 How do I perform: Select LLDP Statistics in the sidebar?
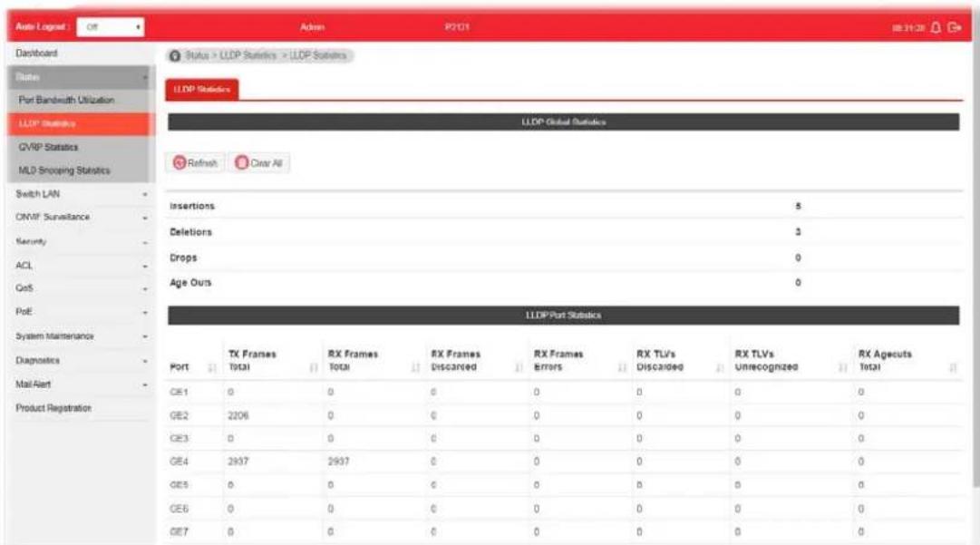point(82,123)
